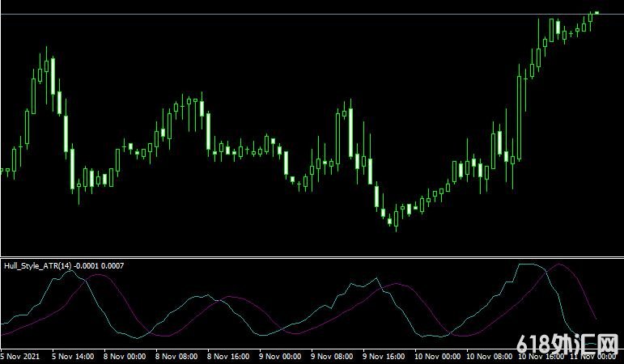
Task: Select the 9 Nov 16:00 time label
Action: (x=384, y=356)
